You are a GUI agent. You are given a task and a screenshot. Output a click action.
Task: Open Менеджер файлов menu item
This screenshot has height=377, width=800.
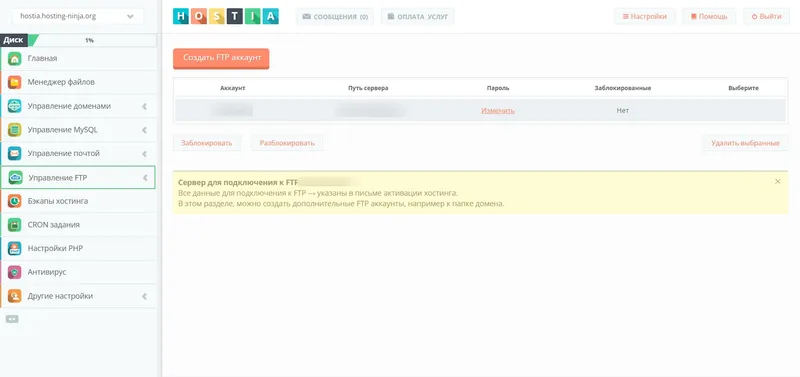click(78, 82)
